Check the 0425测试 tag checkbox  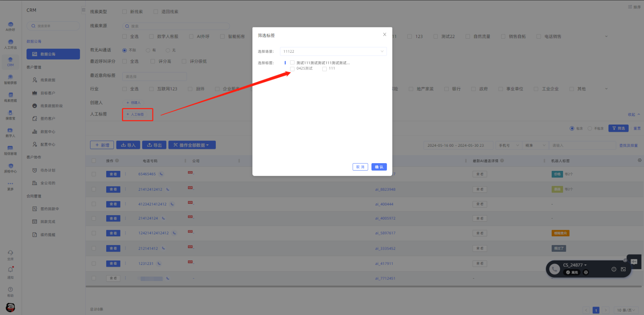pos(292,69)
